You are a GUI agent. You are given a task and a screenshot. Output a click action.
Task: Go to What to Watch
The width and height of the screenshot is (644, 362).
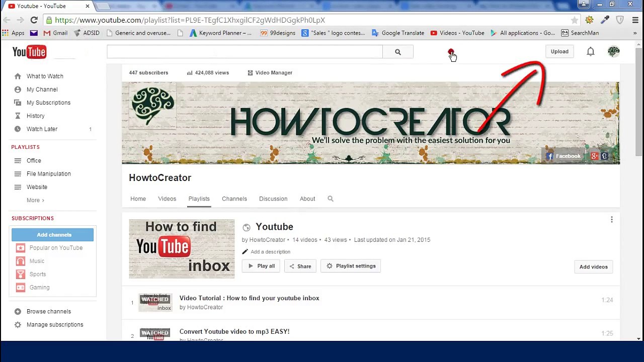pos(45,76)
